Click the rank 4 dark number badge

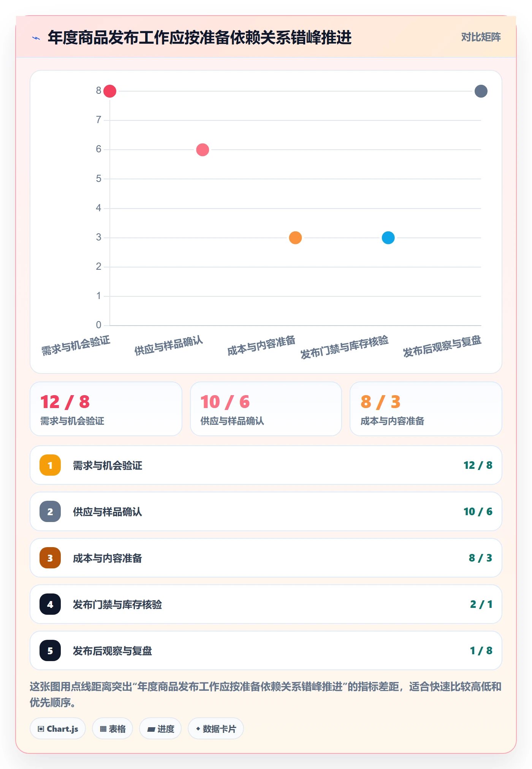click(x=50, y=604)
